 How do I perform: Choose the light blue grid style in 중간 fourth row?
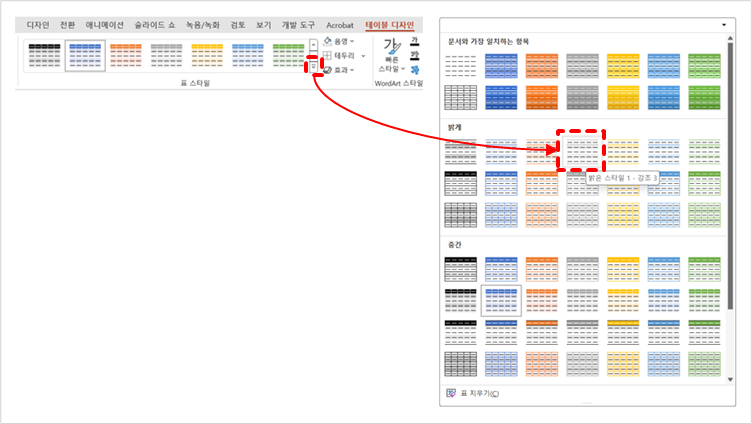(664, 364)
